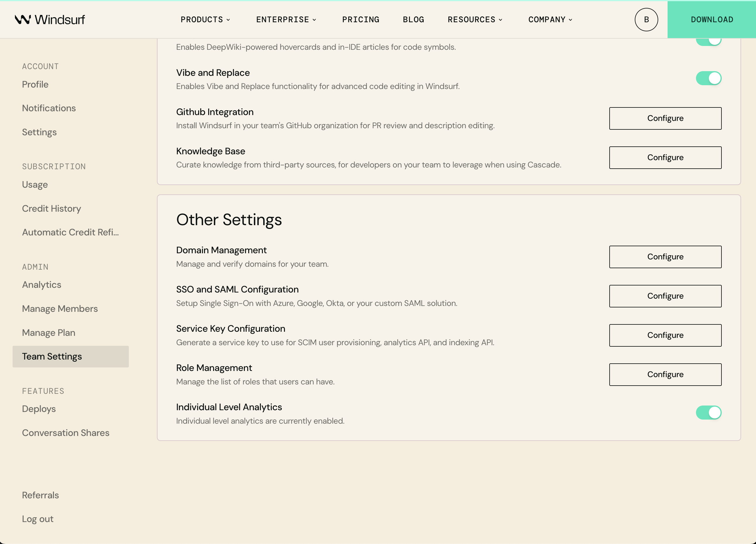This screenshot has width=756, height=544.
Task: Configure Github Integration
Action: tap(665, 118)
